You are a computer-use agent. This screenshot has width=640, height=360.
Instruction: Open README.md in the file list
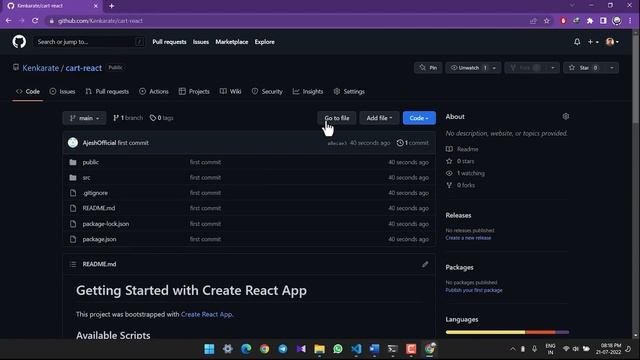pos(99,208)
